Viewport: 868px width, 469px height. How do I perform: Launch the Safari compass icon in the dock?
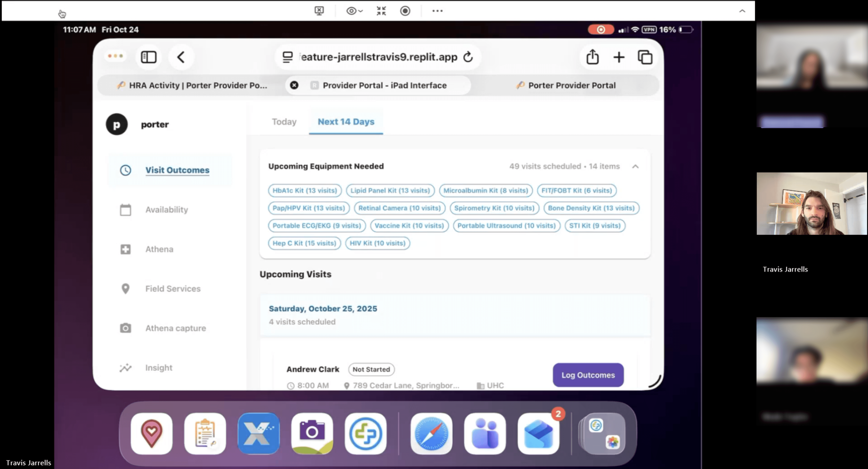431,433
